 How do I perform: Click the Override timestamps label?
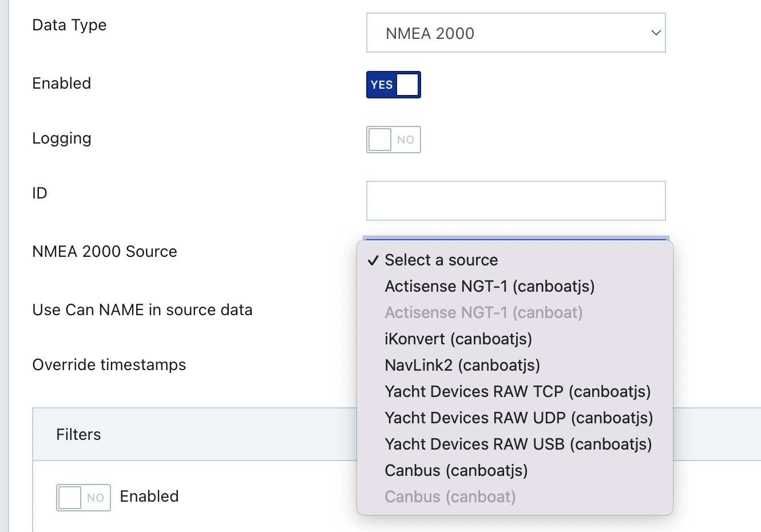pyautogui.click(x=109, y=364)
